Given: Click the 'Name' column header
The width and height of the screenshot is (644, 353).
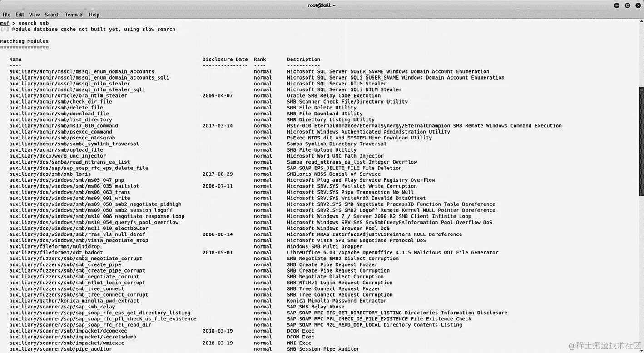Looking at the screenshot, I should [x=15, y=60].
